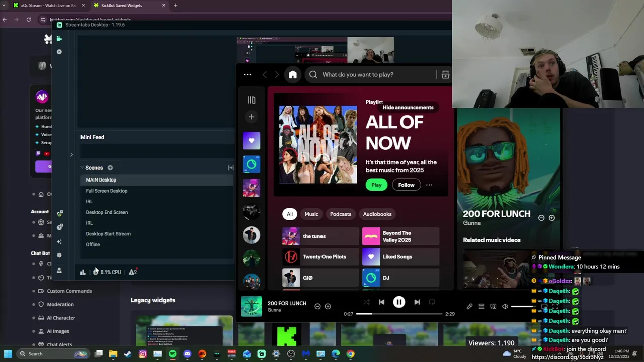
Task: Open 'the tunes' playlist shortcut
Action: pyautogui.click(x=320, y=236)
